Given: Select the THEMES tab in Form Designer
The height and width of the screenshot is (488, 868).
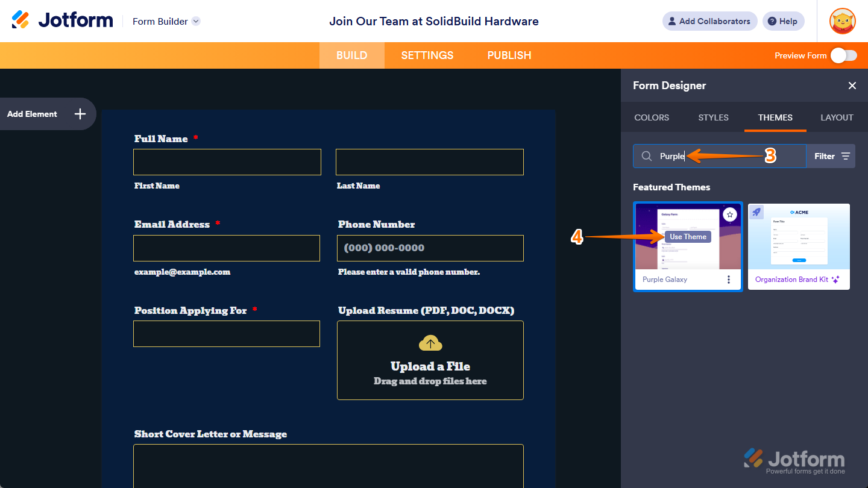Looking at the screenshot, I should [x=775, y=117].
